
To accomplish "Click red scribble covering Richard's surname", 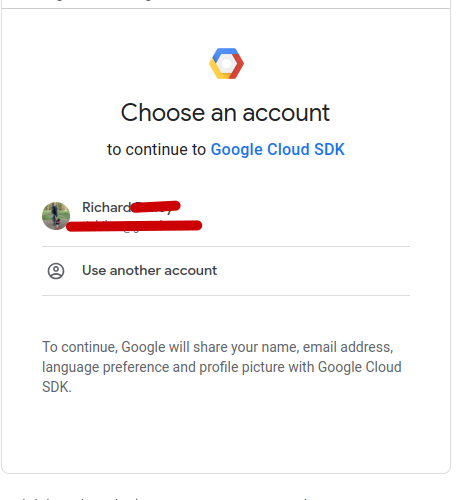I will [155, 206].
